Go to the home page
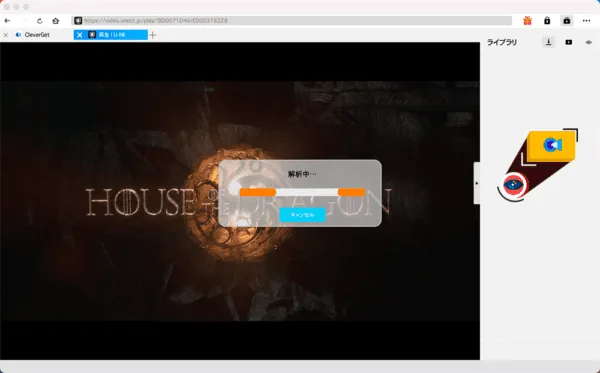Screen dimensions: 600x373 [x=56, y=21]
